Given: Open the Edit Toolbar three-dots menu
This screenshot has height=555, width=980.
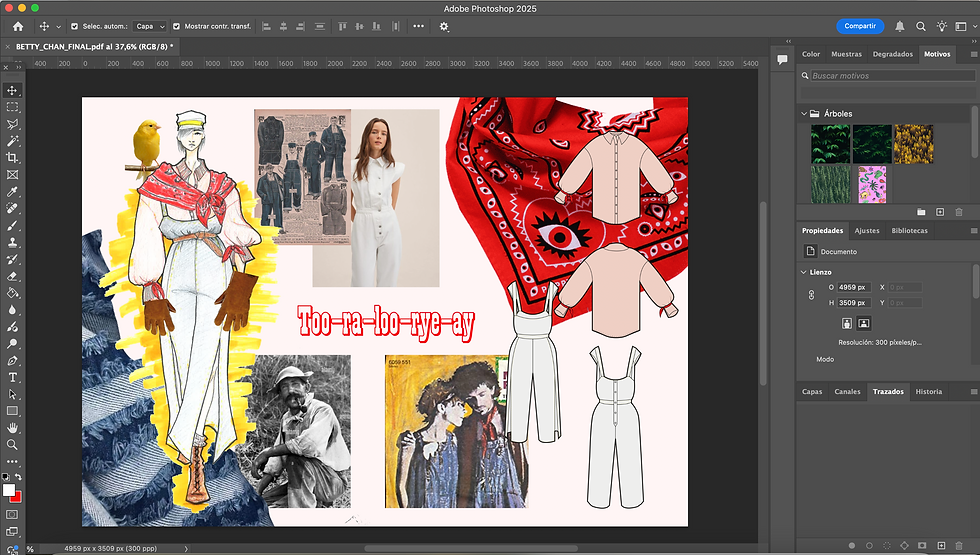Looking at the screenshot, I should click(x=12, y=461).
